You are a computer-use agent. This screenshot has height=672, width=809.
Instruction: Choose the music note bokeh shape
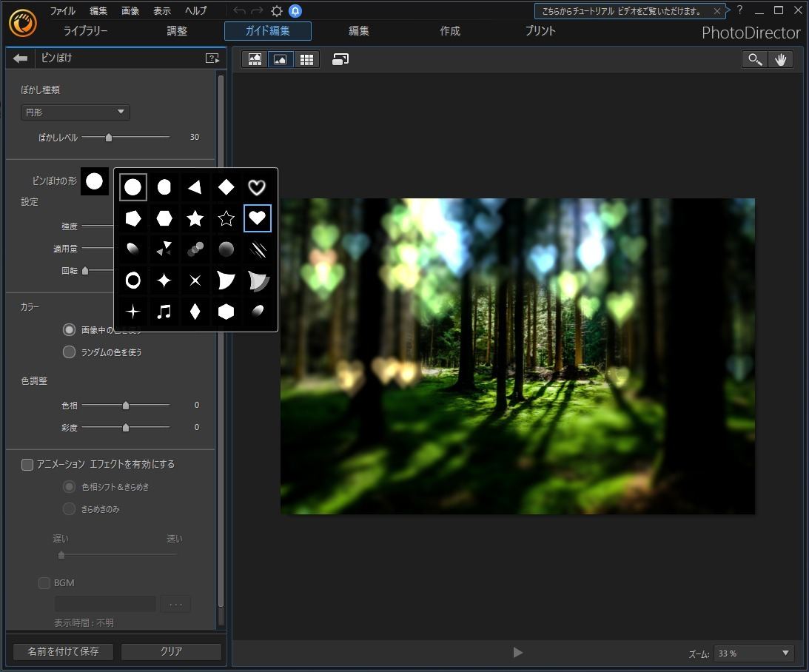(x=164, y=312)
